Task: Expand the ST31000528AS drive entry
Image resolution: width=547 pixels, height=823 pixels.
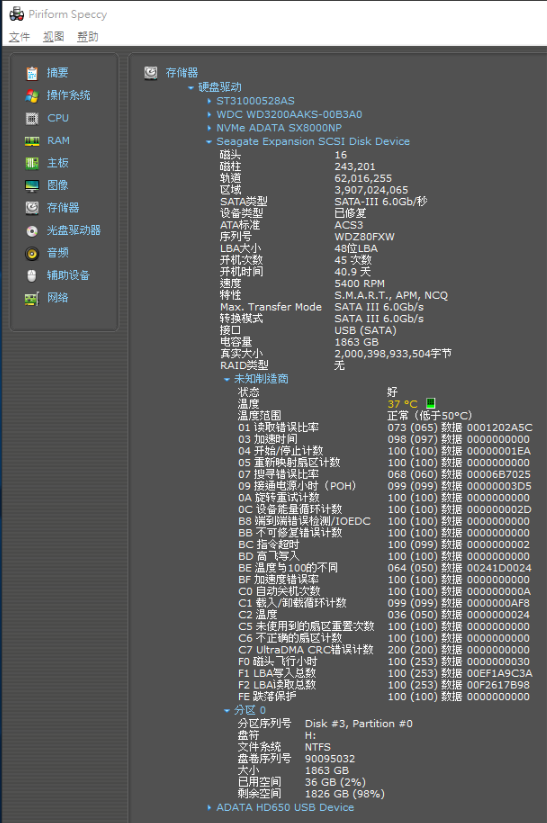Action: click(x=209, y=101)
